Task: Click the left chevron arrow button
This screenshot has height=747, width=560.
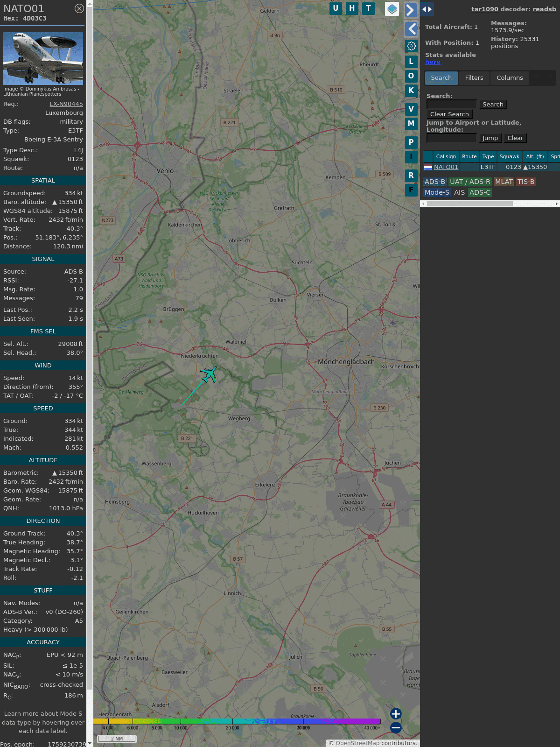Action: tap(411, 29)
